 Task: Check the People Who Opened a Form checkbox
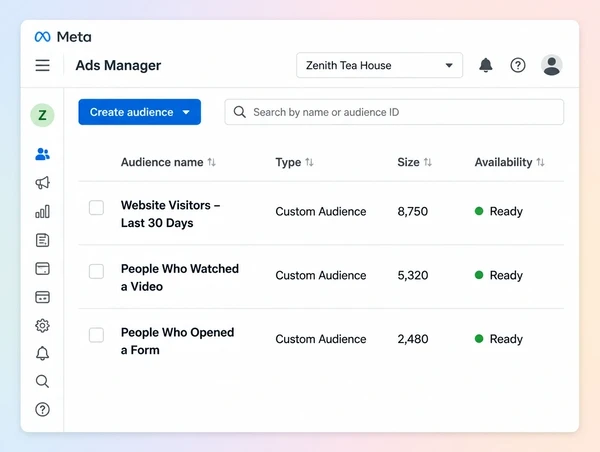(96, 335)
